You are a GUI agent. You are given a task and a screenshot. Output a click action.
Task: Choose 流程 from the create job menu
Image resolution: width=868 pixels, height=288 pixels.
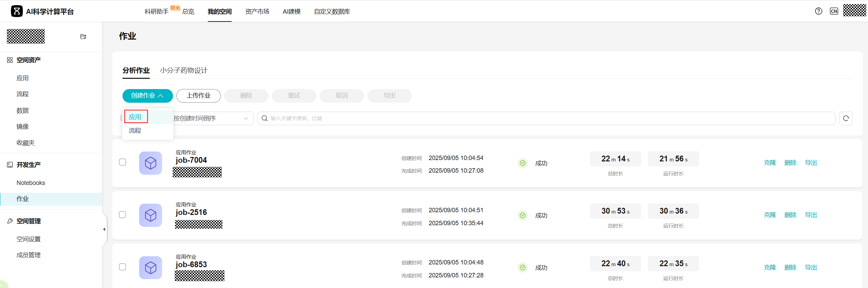[x=135, y=131]
